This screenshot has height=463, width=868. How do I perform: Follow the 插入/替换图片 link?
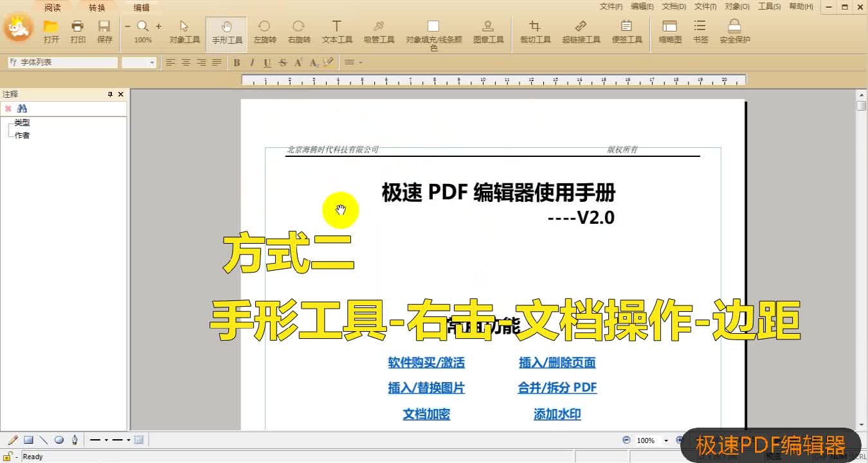[x=426, y=388]
